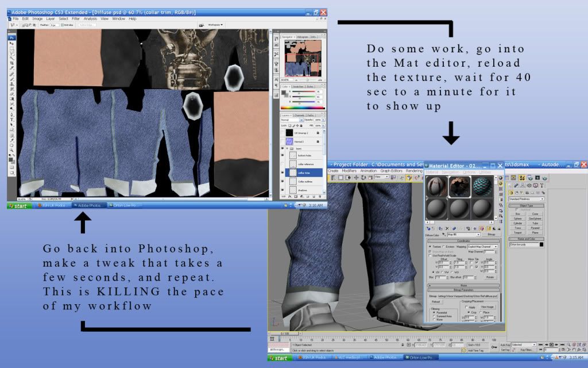Open the Hierarchy tab in 3ds Max command panel
The width and height of the screenshot is (588, 368).
pyautogui.click(x=523, y=185)
